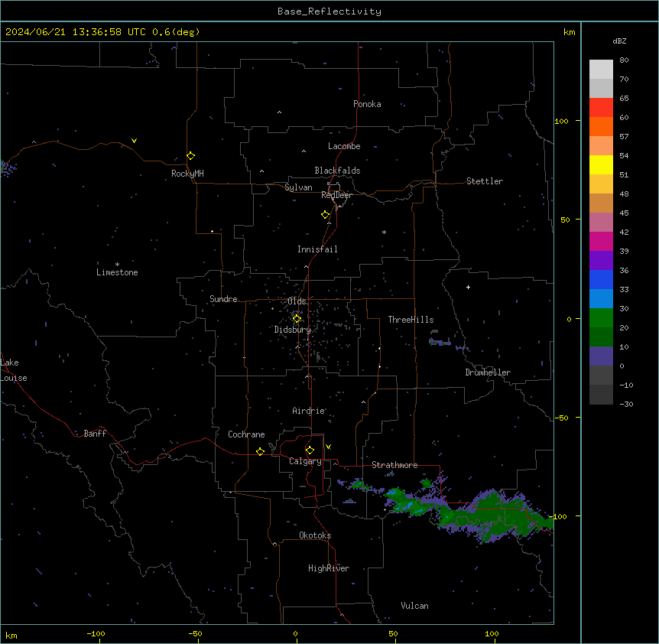Click the Olds label
The height and width of the screenshot is (644, 659).
[297, 301]
